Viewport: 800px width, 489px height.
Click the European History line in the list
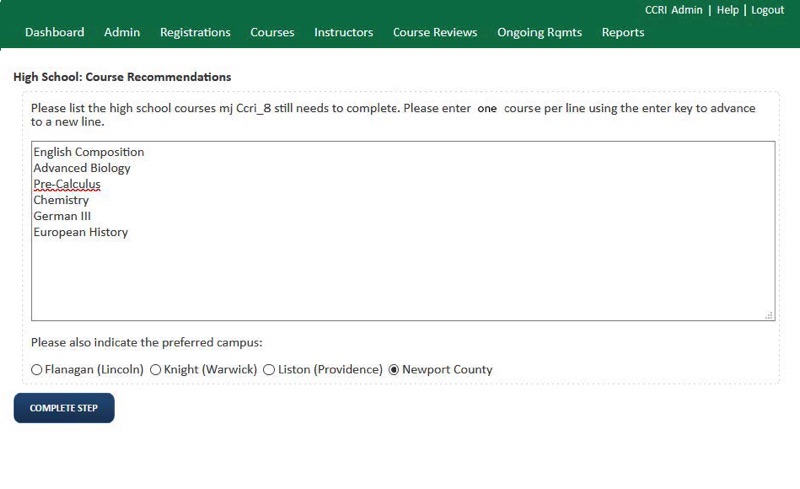(x=80, y=232)
